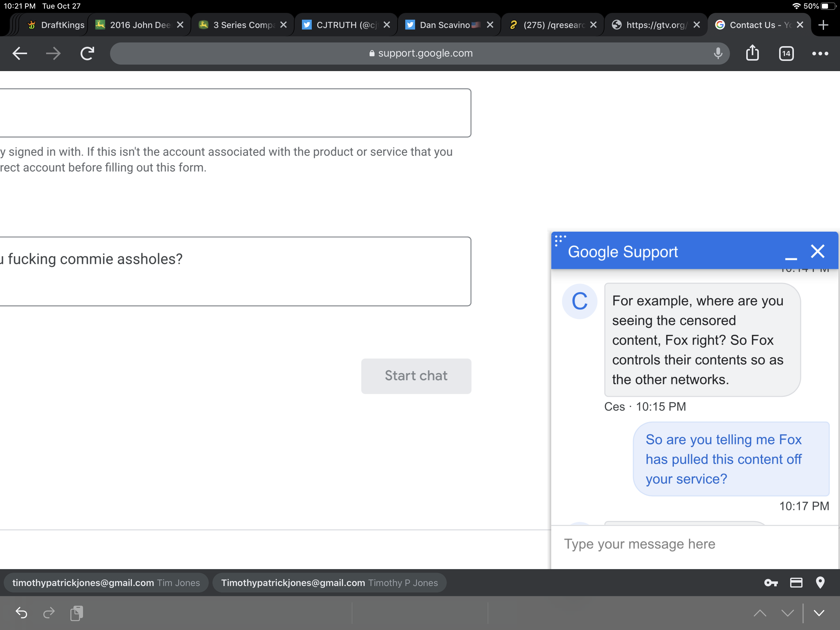
Task: Click the Start chat button
Action: click(x=416, y=376)
